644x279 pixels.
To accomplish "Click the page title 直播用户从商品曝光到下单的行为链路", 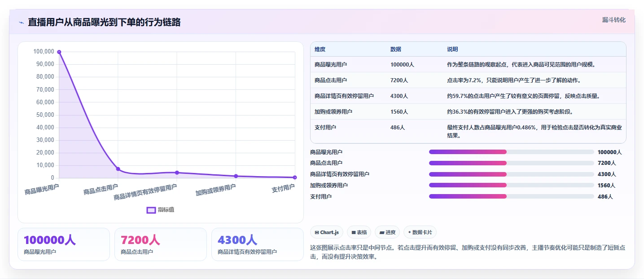I will (x=104, y=22).
